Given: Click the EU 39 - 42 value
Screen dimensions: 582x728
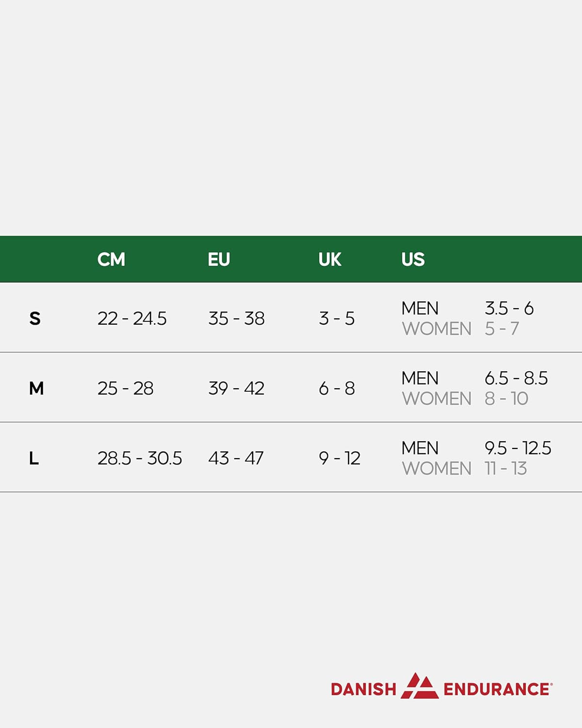Looking at the screenshot, I should [x=236, y=388].
